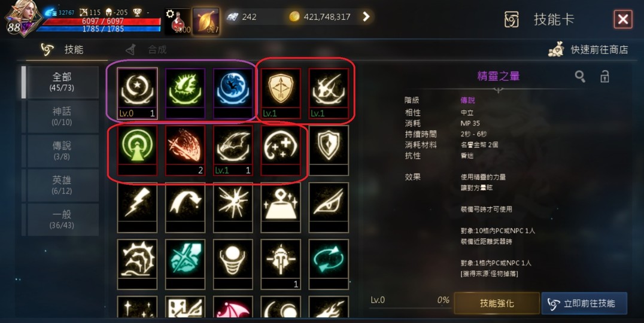
Task: Select the teal circular arrows skill card
Action: [329, 264]
